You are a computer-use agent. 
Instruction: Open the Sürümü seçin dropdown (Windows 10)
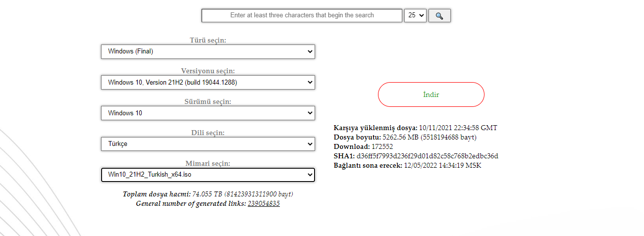208,113
